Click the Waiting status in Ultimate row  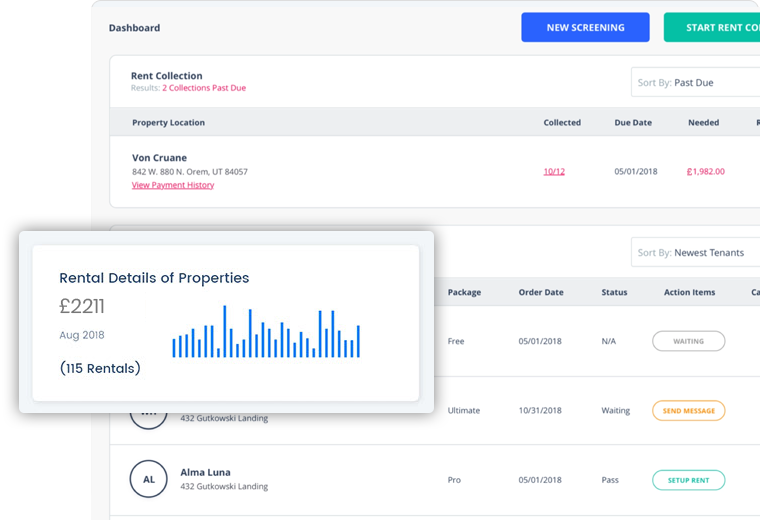[x=616, y=410]
